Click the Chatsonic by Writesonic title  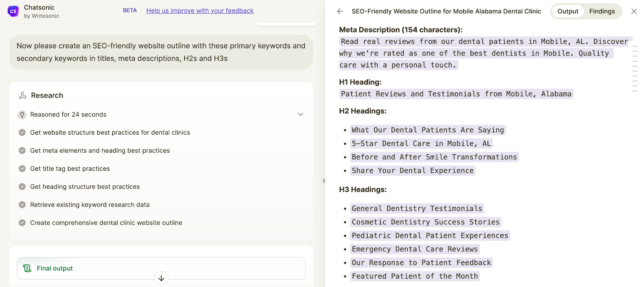[41, 11]
